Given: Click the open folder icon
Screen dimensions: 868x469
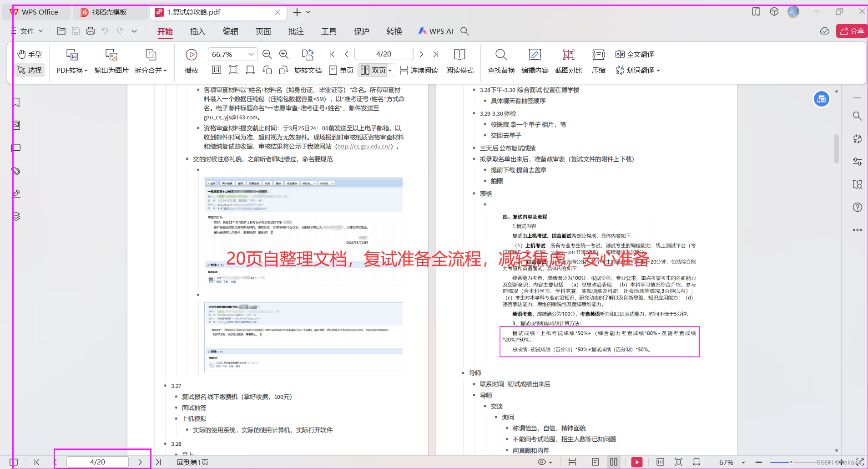Looking at the screenshot, I should click(x=61, y=31).
